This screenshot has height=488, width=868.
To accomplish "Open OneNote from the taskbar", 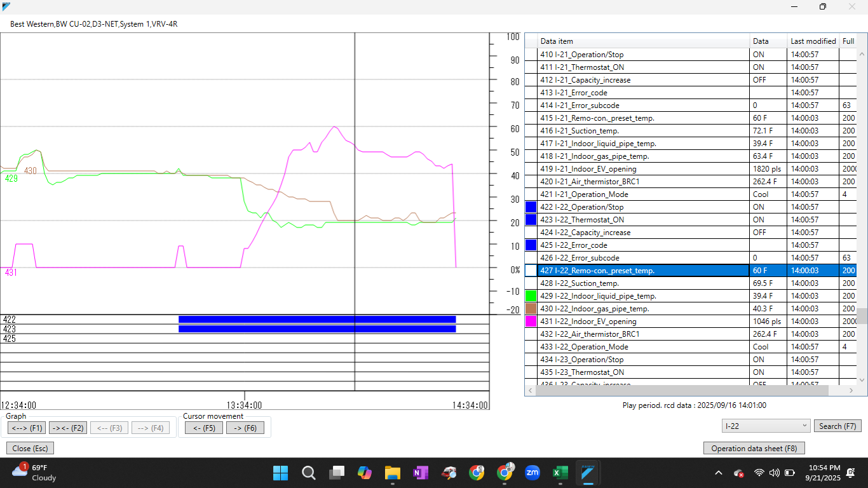I will tap(421, 473).
